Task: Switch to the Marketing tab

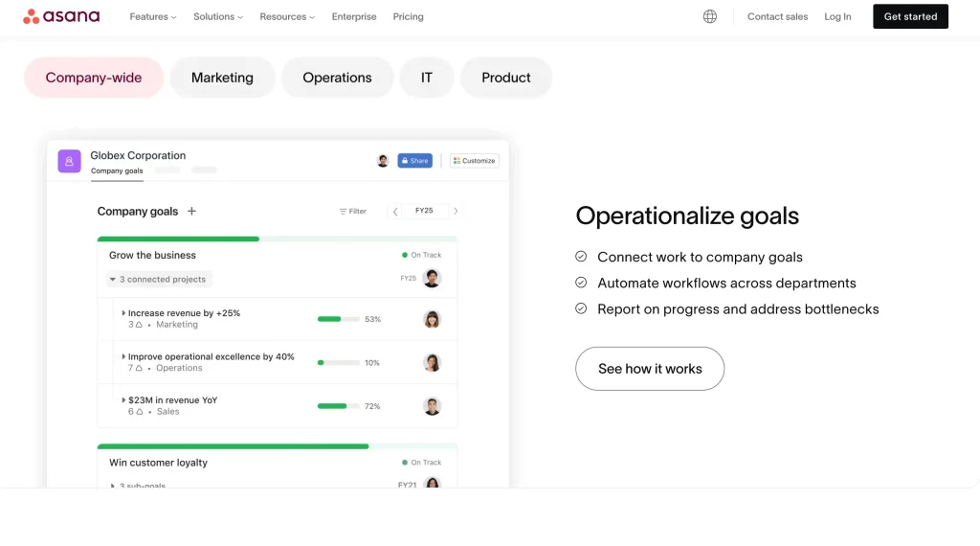Action: pos(222,78)
